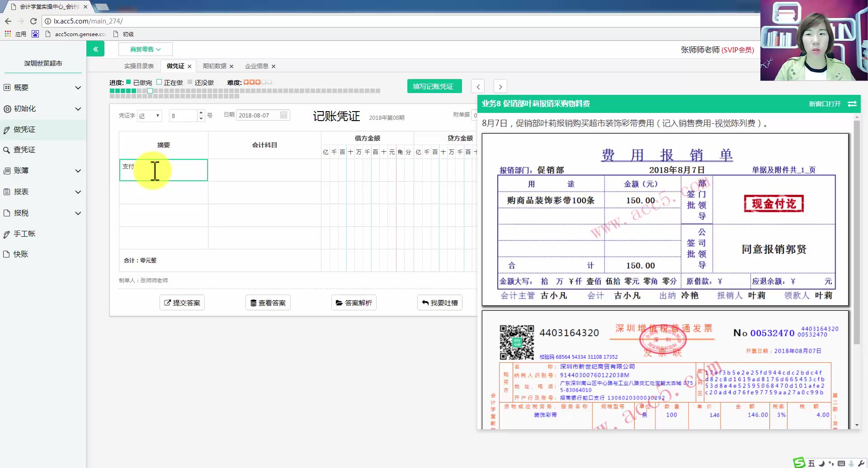Image resolution: width=868 pixels, height=468 pixels.
Task: Check the 还没做 progress filter
Action: (190, 82)
